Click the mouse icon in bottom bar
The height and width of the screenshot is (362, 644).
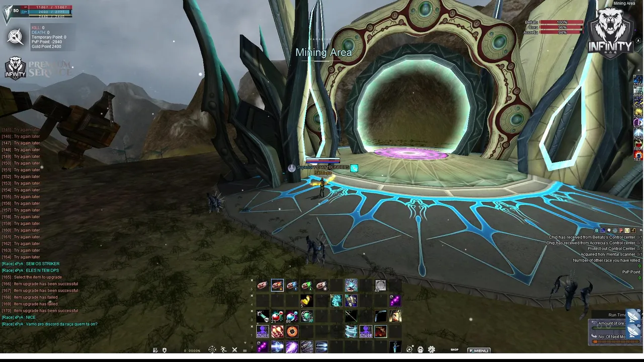click(165, 350)
